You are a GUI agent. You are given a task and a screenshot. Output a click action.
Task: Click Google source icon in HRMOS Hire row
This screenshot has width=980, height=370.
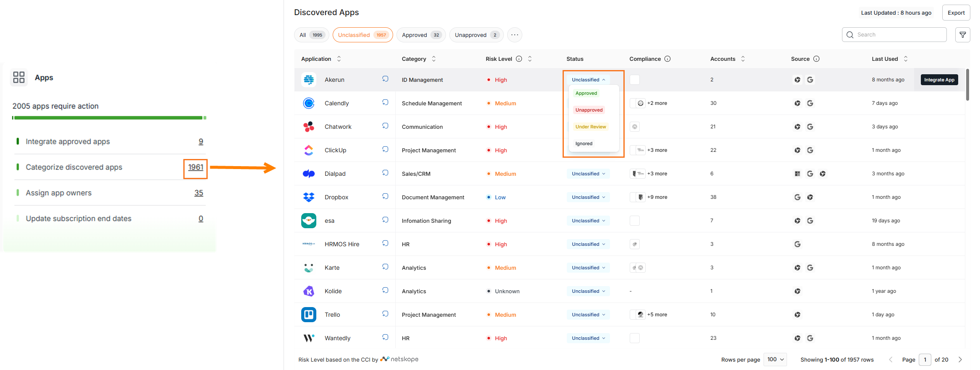[798, 244]
